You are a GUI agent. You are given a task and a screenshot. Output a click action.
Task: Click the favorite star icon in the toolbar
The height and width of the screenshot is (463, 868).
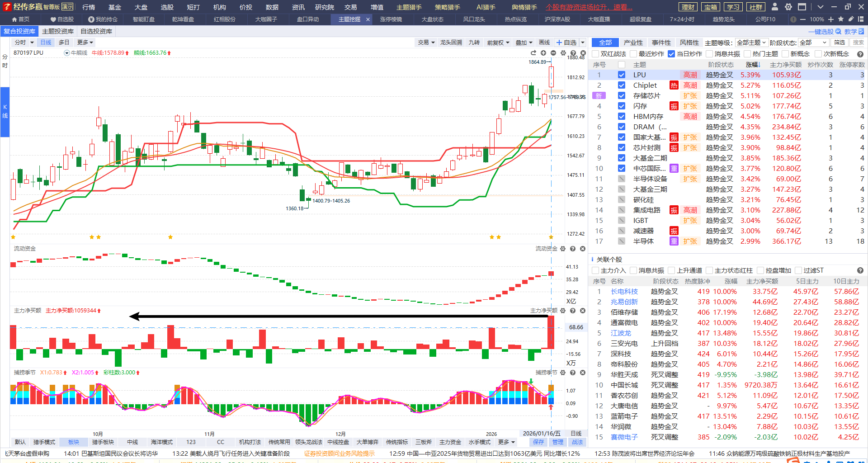[x=841, y=19]
